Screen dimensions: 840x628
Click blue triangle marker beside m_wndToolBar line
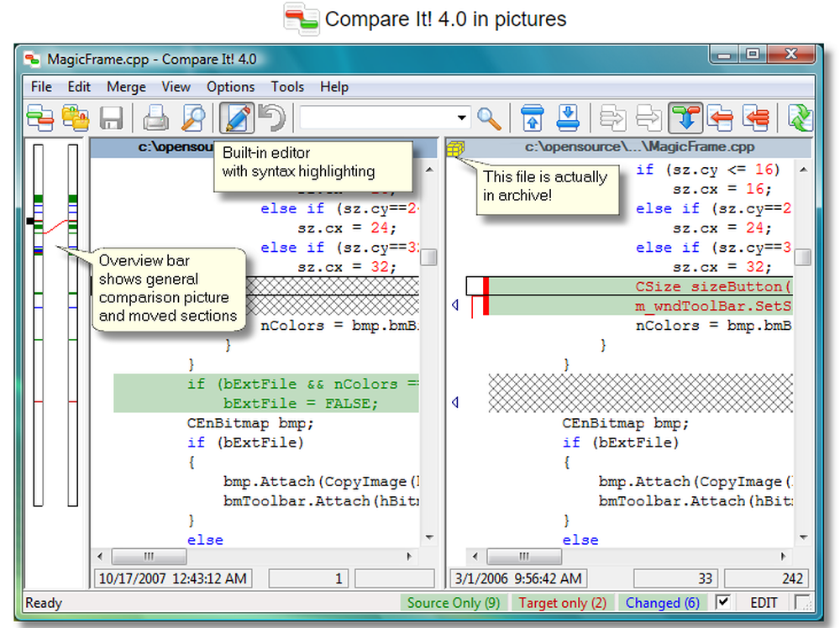tap(454, 305)
